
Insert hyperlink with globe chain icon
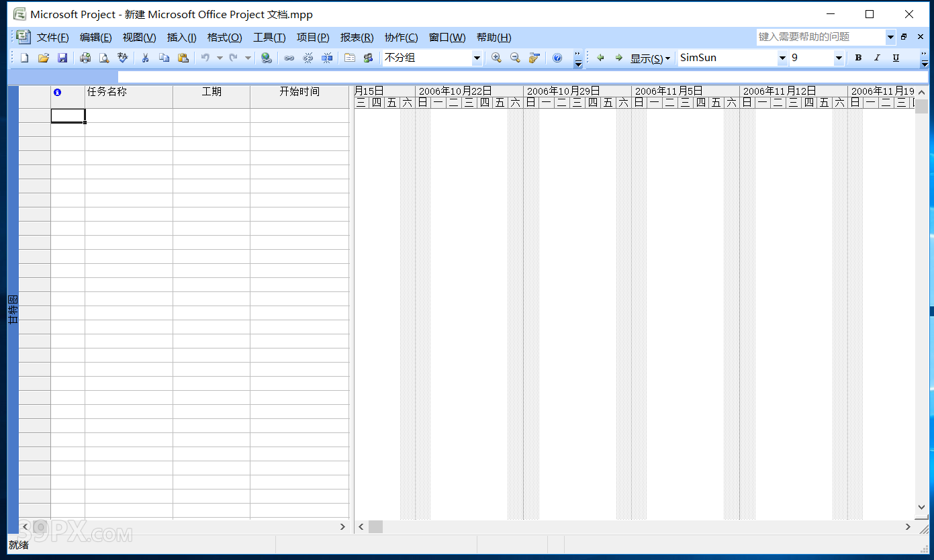[x=267, y=58]
